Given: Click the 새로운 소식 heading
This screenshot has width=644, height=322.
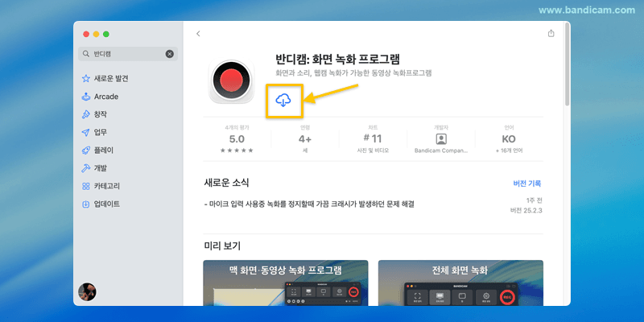Looking at the screenshot, I should (226, 183).
